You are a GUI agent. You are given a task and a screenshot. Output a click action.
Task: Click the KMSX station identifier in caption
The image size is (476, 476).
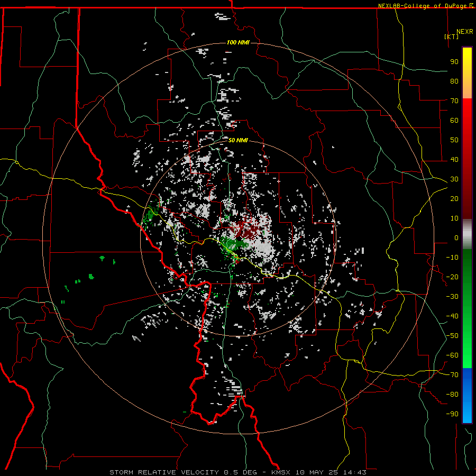pos(281,472)
